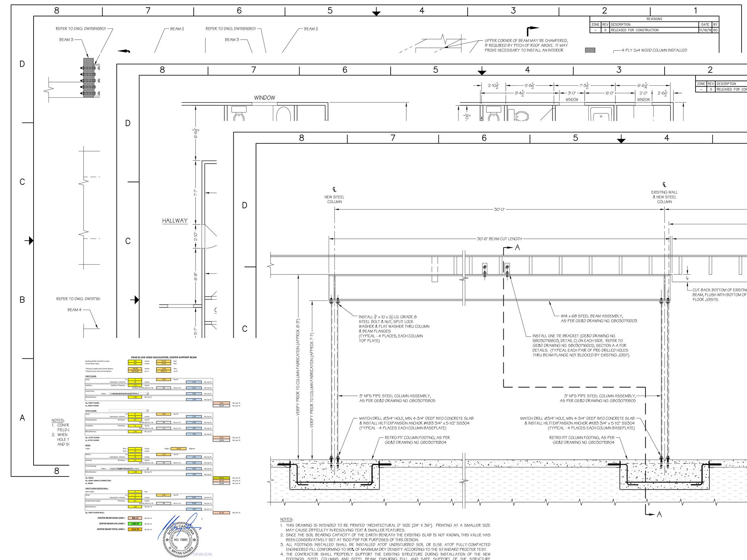The width and height of the screenshot is (747, 560).
Task: Click the "7'-7"" dimension beside the hallway
Action: pyautogui.click(x=196, y=192)
